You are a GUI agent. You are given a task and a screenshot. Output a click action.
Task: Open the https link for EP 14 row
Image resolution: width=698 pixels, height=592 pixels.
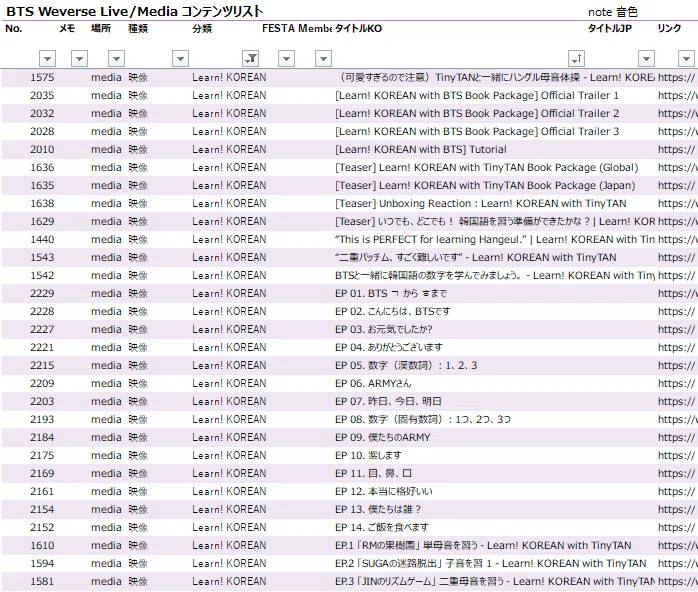(x=676, y=527)
